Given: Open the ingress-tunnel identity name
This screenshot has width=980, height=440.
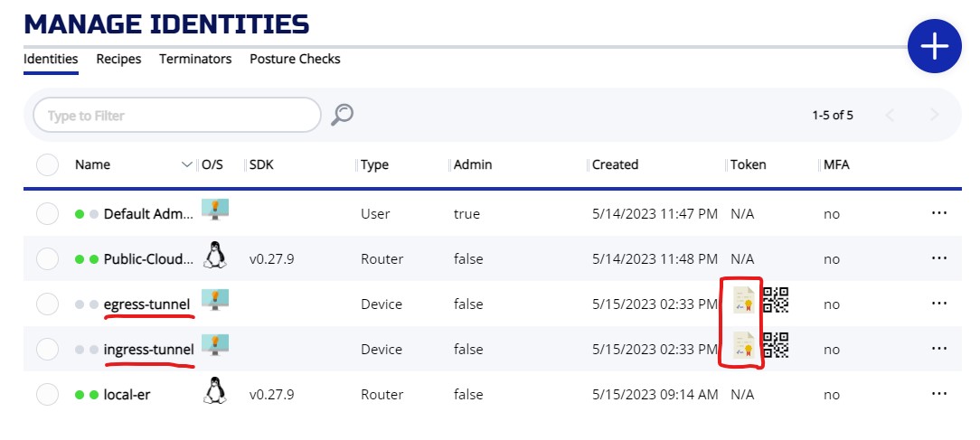Looking at the screenshot, I should click(x=148, y=350).
